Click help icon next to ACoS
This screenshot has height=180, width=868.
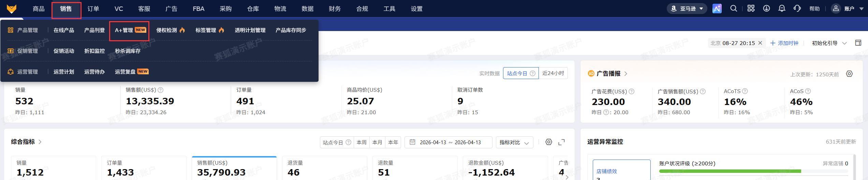coord(808,91)
